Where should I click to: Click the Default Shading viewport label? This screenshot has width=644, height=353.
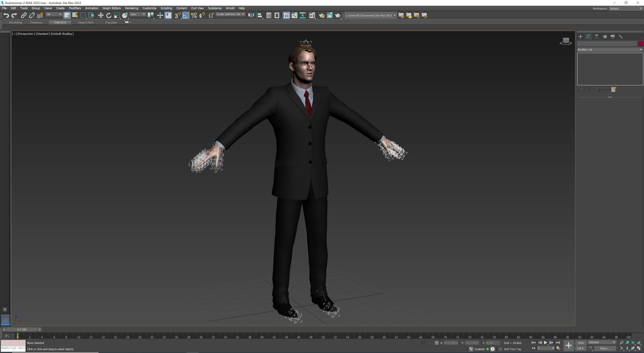[x=62, y=34]
